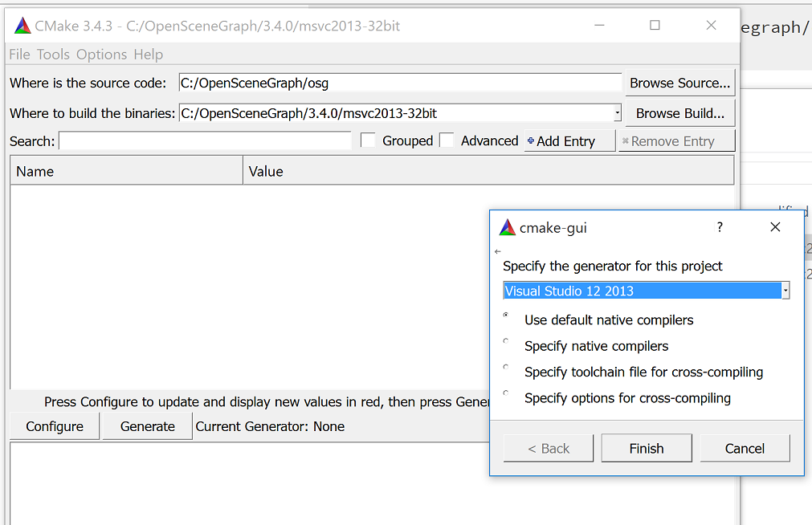The image size is (812, 525).
Task: Click the Generate button
Action: pyautogui.click(x=148, y=426)
